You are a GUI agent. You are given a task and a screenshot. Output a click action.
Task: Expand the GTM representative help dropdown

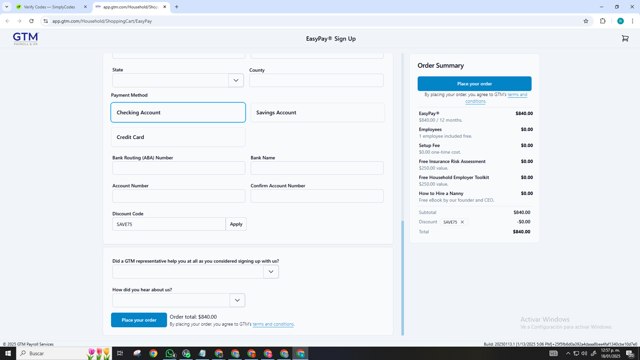[x=271, y=272]
